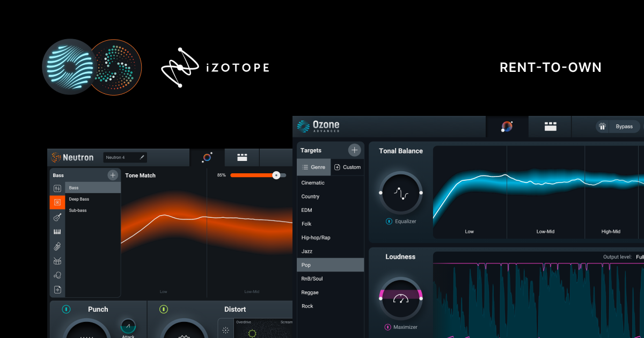Click the High-Mid band label in Ozone
Screen dimensions: 644x338
click(611, 232)
